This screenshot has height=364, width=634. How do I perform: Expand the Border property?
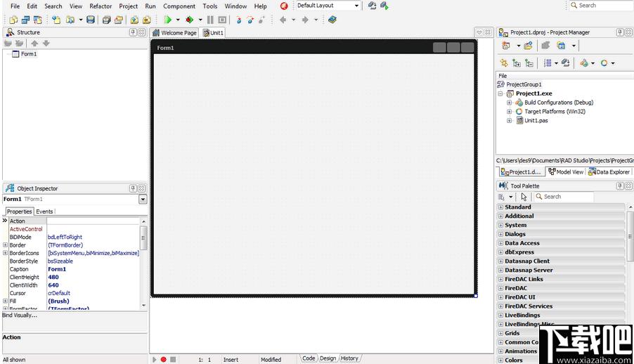[5, 245]
